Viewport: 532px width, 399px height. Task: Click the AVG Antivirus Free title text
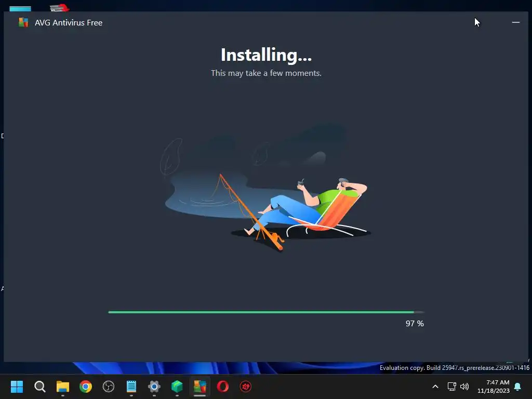(x=69, y=23)
